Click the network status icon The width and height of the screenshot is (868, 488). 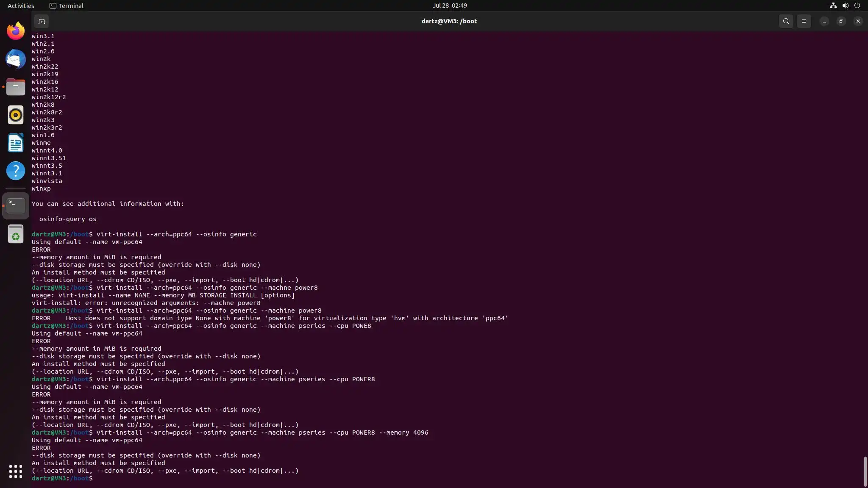[833, 6]
